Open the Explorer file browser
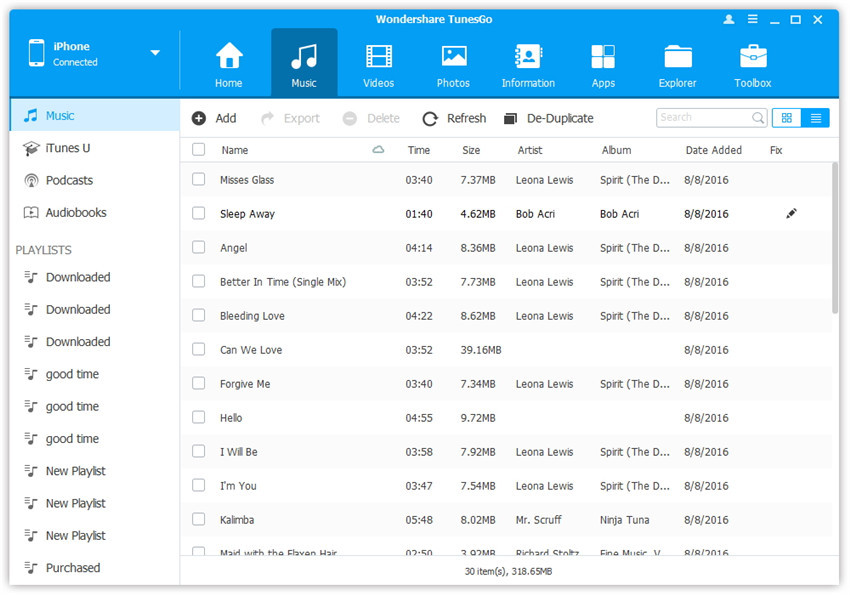Viewport: 850px width, 595px height. 678,64
